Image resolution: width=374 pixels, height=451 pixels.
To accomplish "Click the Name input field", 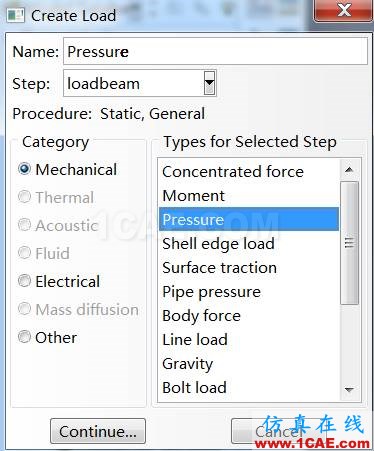I will click(x=215, y=51).
